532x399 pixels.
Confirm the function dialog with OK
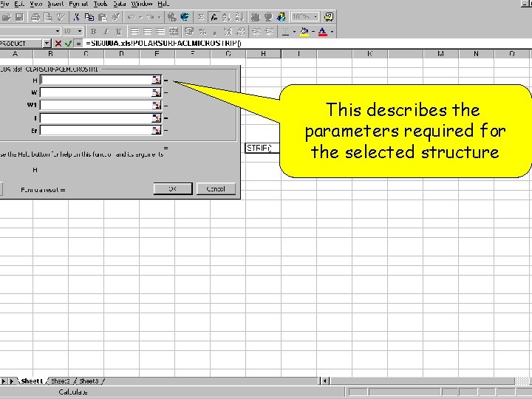coord(173,188)
